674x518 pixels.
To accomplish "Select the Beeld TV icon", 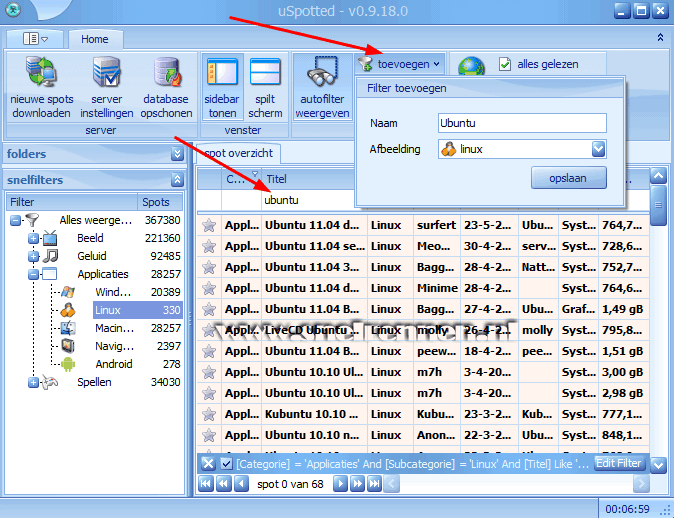I will coord(50,238).
